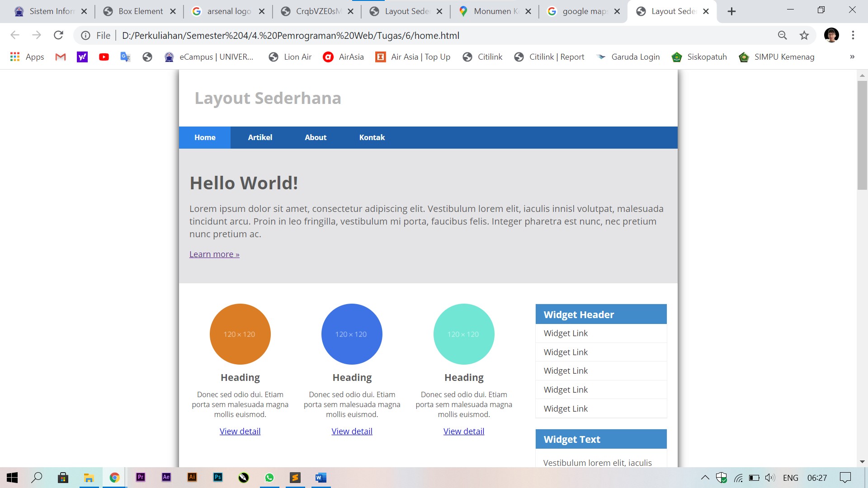The width and height of the screenshot is (868, 488).
Task: Click the Learn more link
Action: (214, 254)
